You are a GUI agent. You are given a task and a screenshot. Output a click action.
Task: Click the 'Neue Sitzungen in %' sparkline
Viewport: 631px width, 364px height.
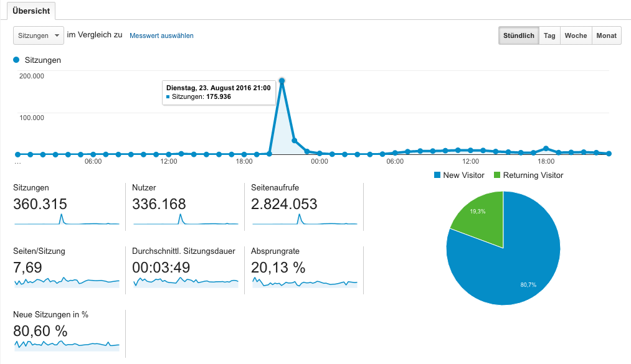[x=67, y=344]
